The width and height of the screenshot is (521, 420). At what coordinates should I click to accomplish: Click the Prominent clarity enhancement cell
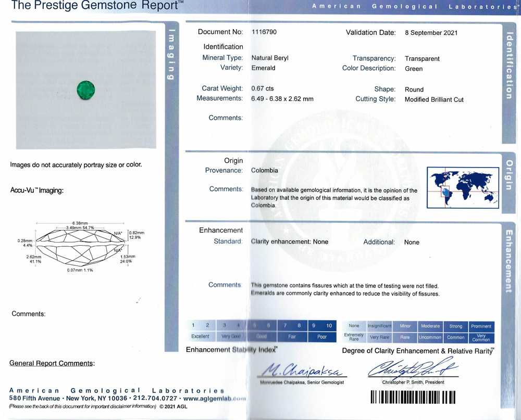tap(481, 326)
